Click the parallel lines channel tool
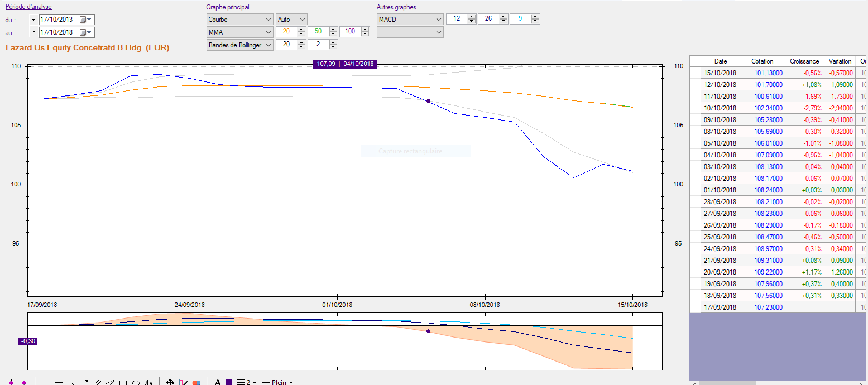 [x=97, y=382]
